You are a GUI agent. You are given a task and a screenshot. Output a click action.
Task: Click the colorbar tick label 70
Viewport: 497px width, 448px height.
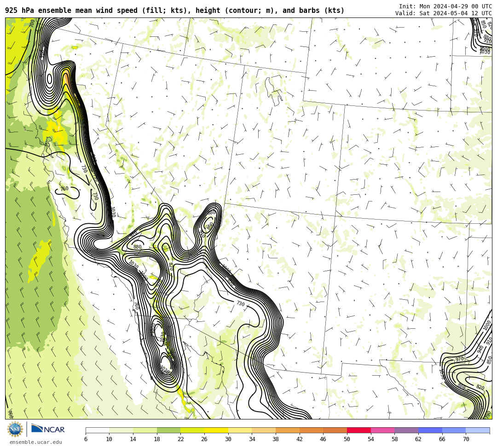(x=466, y=439)
